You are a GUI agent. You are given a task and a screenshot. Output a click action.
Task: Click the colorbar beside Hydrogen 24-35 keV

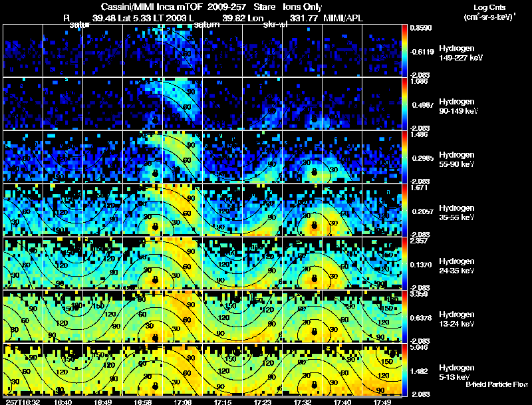pos(404,263)
